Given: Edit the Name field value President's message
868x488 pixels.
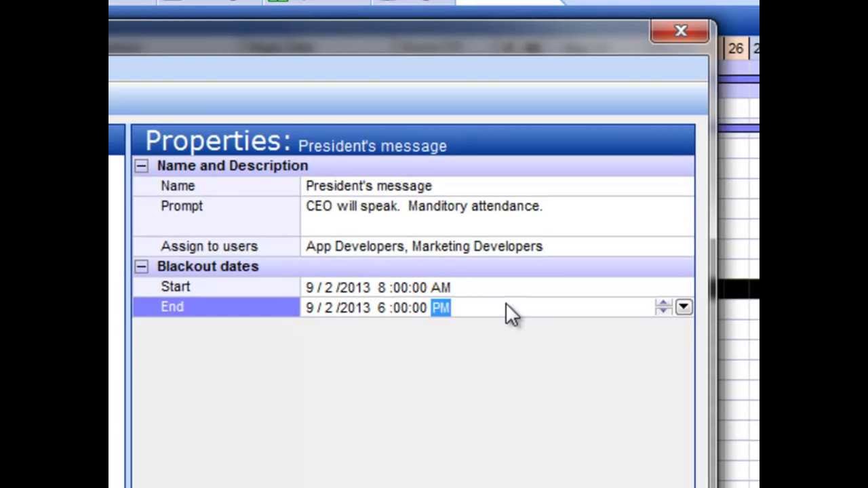Looking at the screenshot, I should (497, 186).
